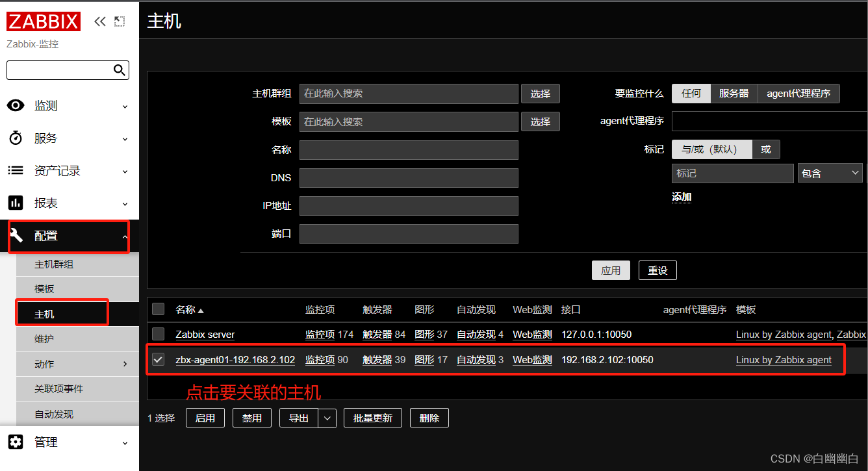Select 任何 monitoring option
This screenshot has width=868, height=471.
(x=691, y=94)
